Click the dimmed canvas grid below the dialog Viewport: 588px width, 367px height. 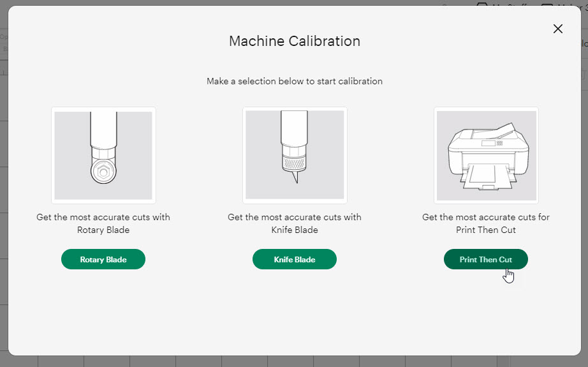295,361
